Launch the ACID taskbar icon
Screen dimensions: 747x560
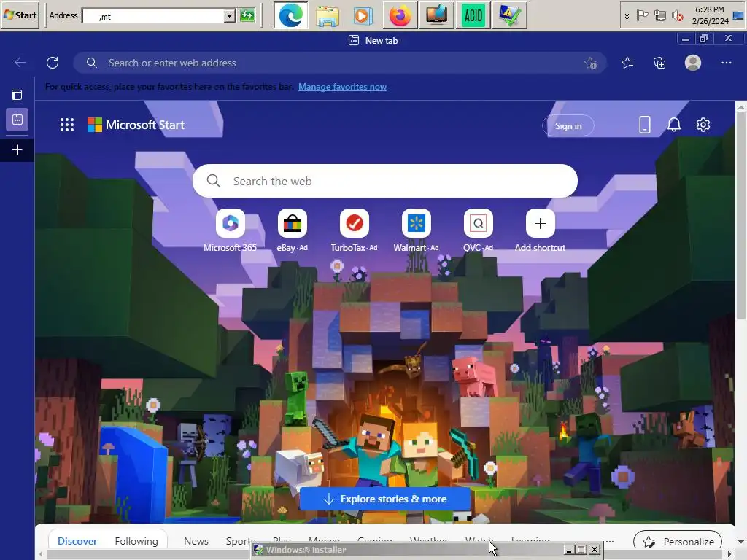tap(473, 16)
